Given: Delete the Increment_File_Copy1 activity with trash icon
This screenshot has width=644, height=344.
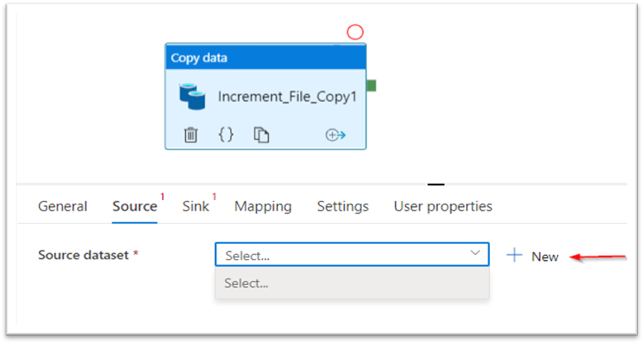Looking at the screenshot, I should pos(191,135).
